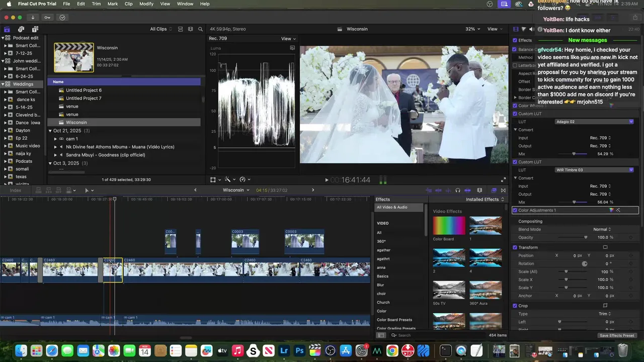Toggle the effects browser icon

494,191
